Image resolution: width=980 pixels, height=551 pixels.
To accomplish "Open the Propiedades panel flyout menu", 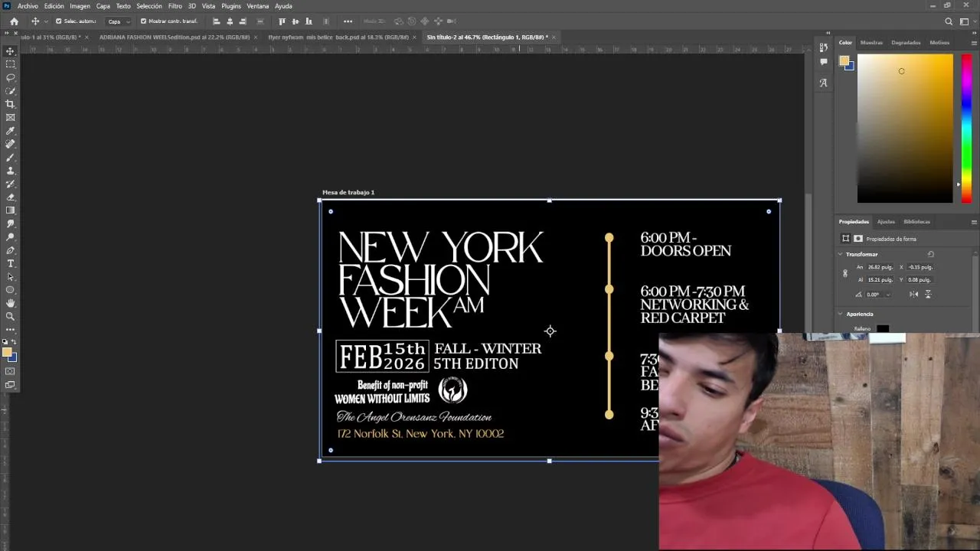I will click(x=974, y=222).
